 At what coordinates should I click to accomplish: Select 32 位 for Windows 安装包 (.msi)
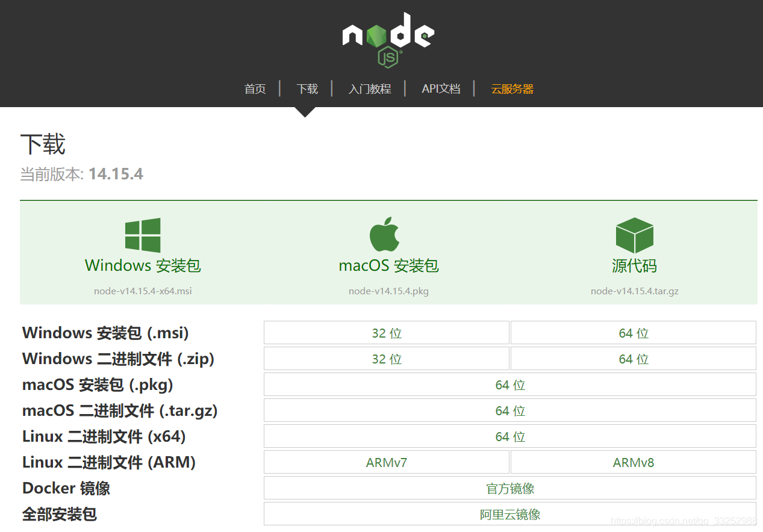[x=387, y=333]
